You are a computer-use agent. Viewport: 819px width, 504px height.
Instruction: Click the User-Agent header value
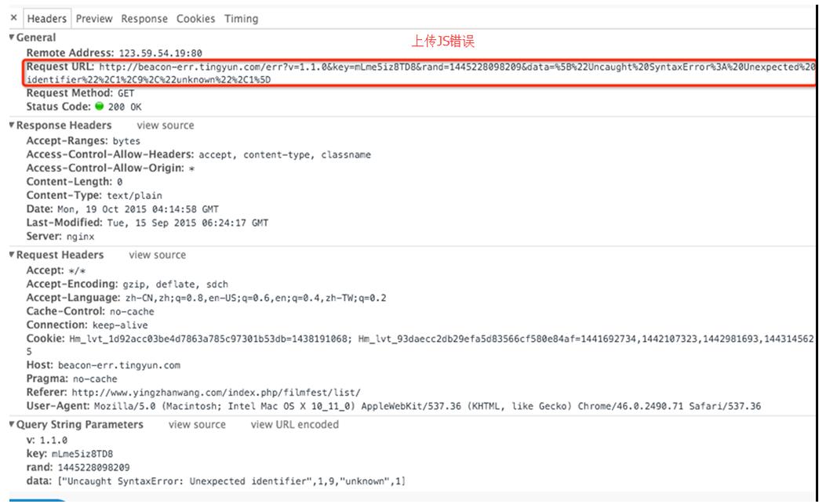pos(428,406)
